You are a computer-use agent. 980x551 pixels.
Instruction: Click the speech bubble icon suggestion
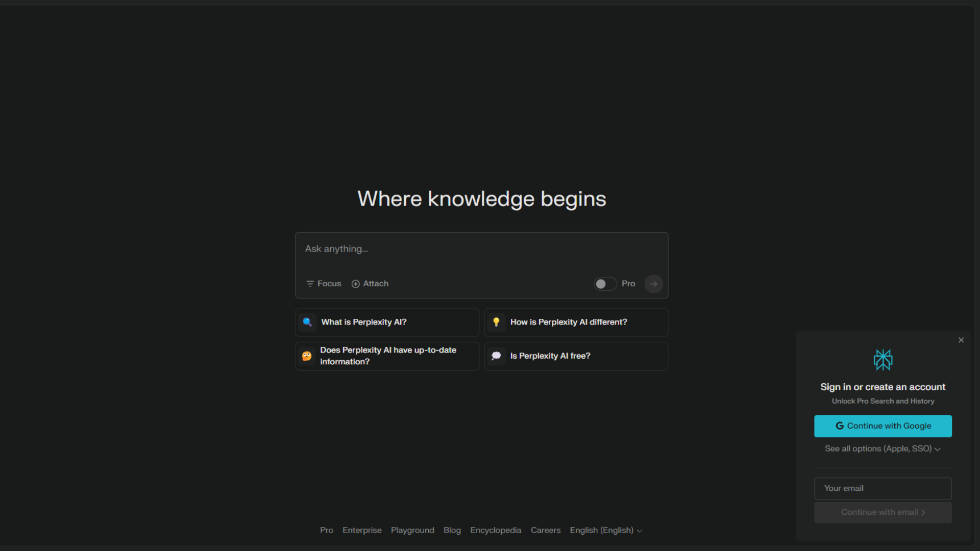pyautogui.click(x=496, y=356)
